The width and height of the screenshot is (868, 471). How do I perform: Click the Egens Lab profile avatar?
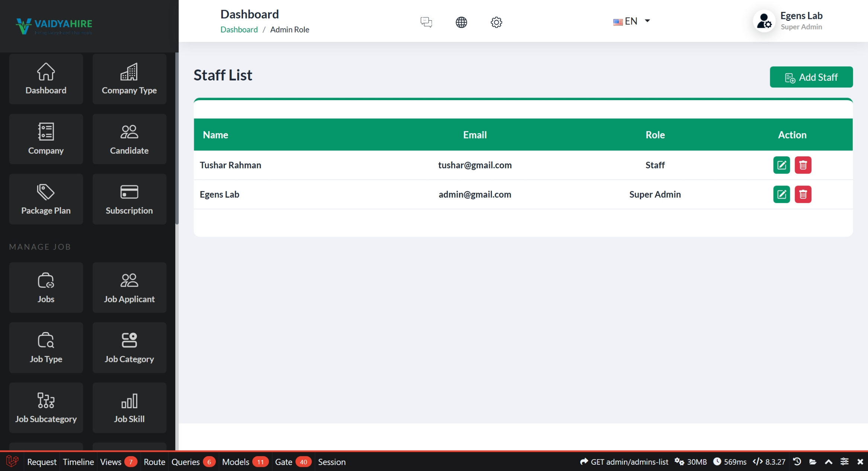[764, 21]
